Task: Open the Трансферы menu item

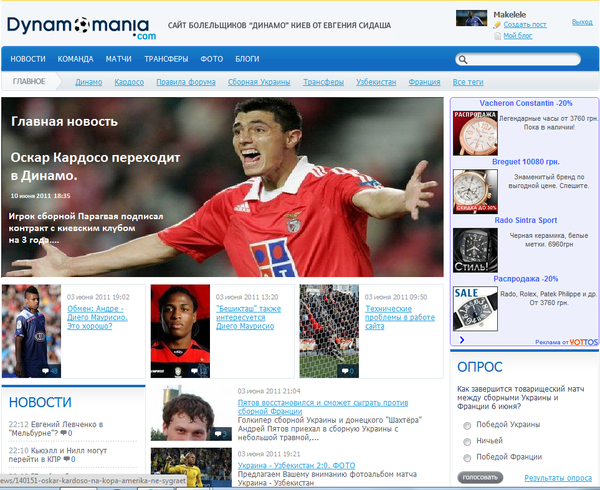Action: [x=166, y=60]
